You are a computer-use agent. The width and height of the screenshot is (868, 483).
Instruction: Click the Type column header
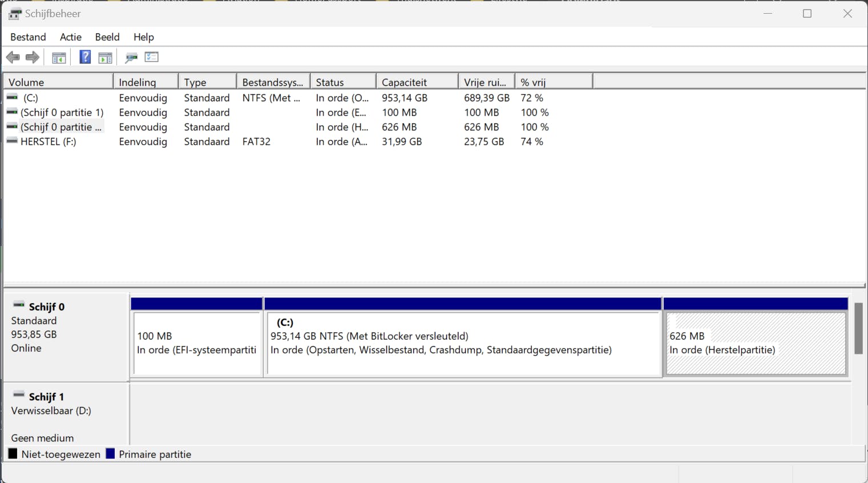point(207,82)
